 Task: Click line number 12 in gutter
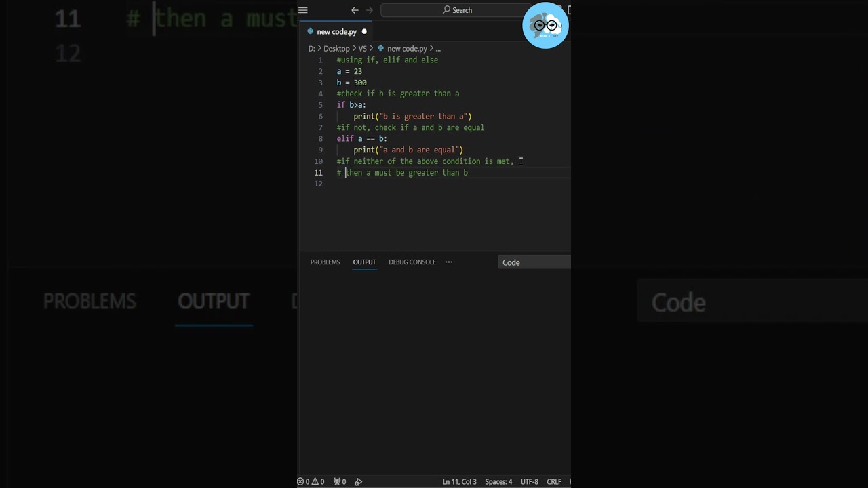point(319,184)
